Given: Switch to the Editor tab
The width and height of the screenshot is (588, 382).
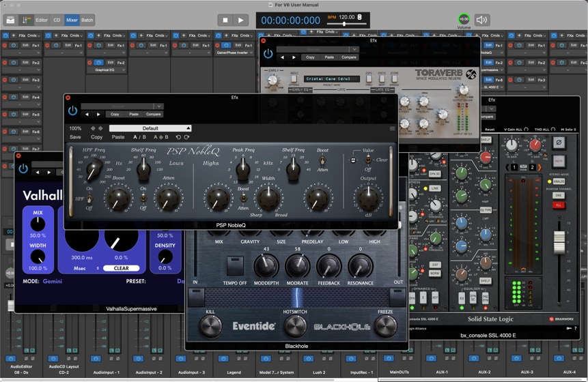Looking at the screenshot, I should coord(42,20).
